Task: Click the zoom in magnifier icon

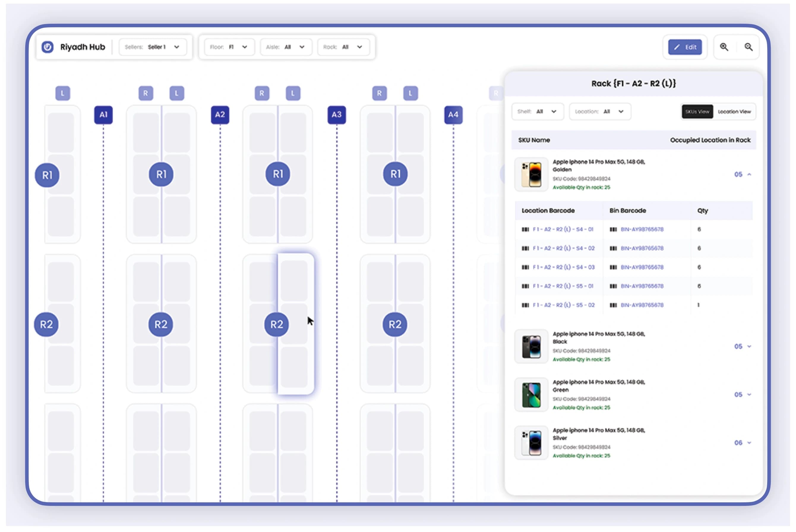Action: (x=725, y=47)
